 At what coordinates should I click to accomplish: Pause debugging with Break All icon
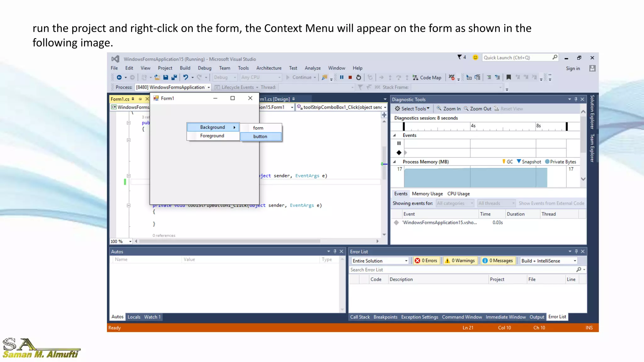tap(341, 77)
